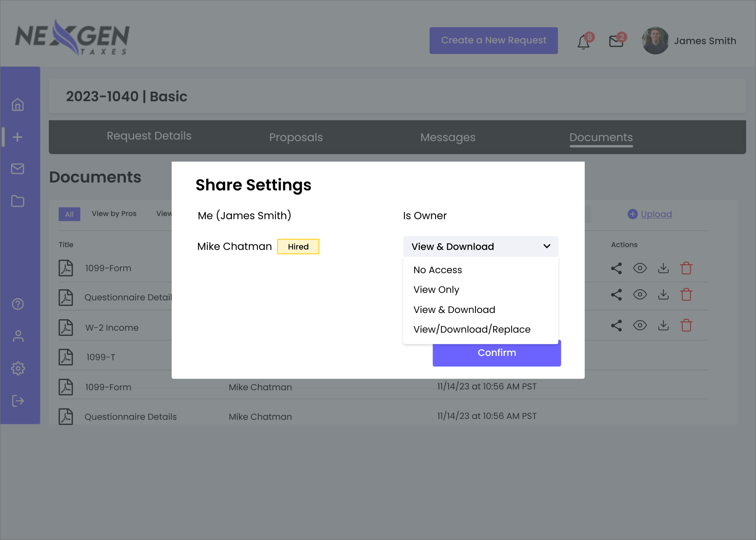The width and height of the screenshot is (756, 540).
Task: Open sidebar folder icon
Action: (x=18, y=201)
